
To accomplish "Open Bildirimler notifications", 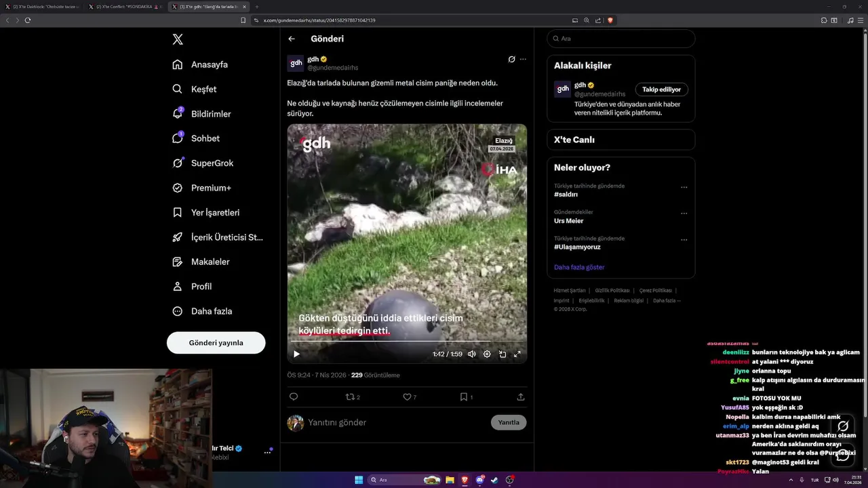I will (x=202, y=114).
